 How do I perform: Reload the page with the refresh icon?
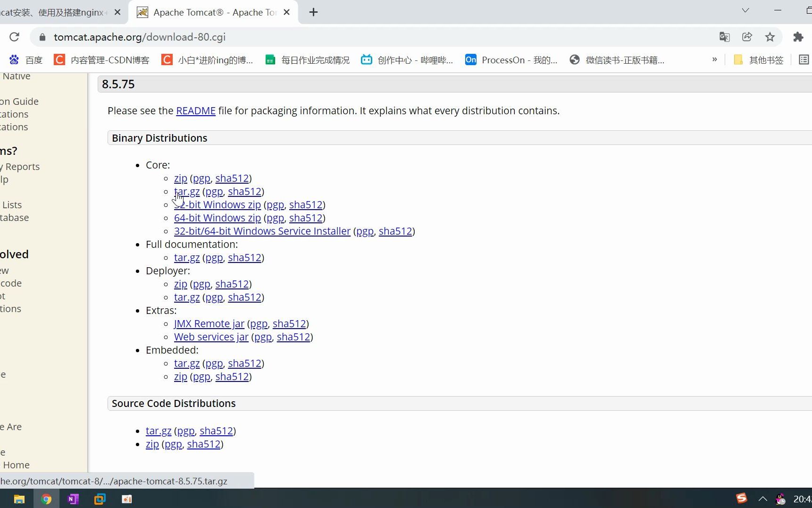15,37
